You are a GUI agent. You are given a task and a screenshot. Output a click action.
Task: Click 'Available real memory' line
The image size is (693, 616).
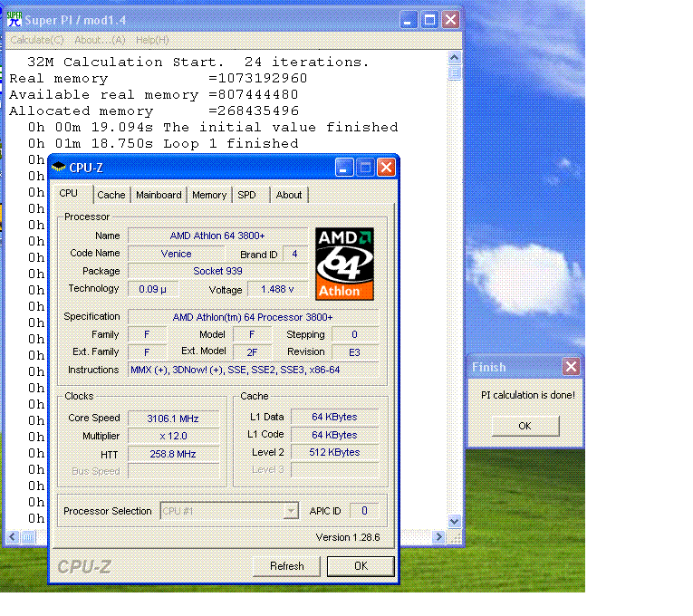[154, 94]
